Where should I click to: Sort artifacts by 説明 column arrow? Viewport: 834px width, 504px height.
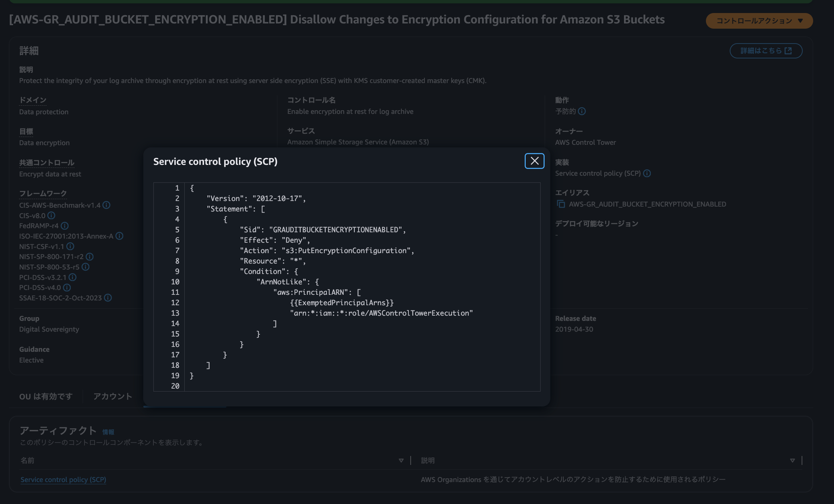792,460
